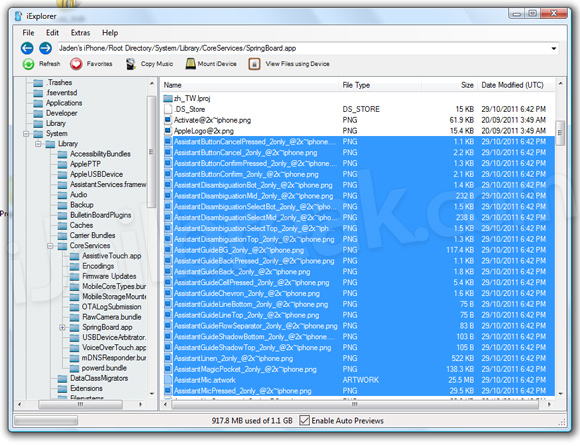The width and height of the screenshot is (580, 446).
Task: Open Favorites heart icon
Action: (x=76, y=64)
